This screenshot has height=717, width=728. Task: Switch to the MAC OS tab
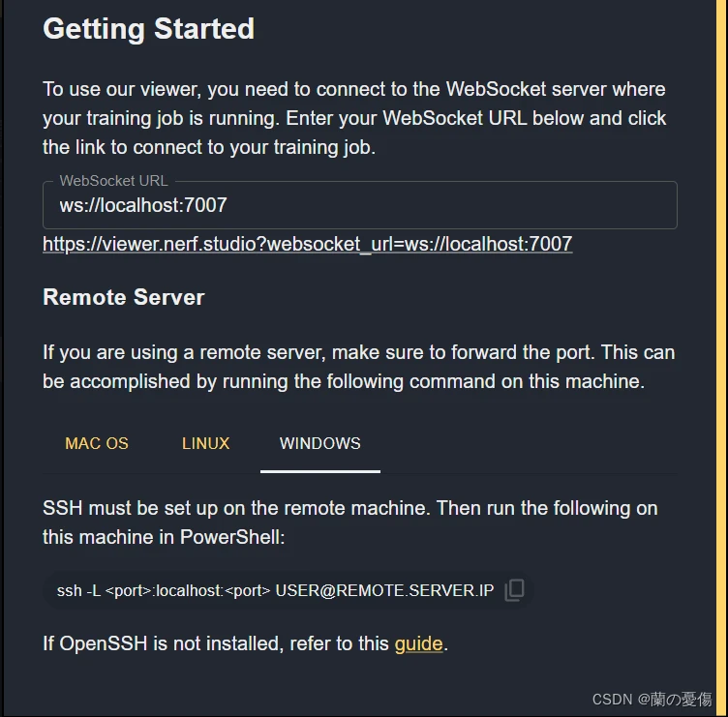97,443
